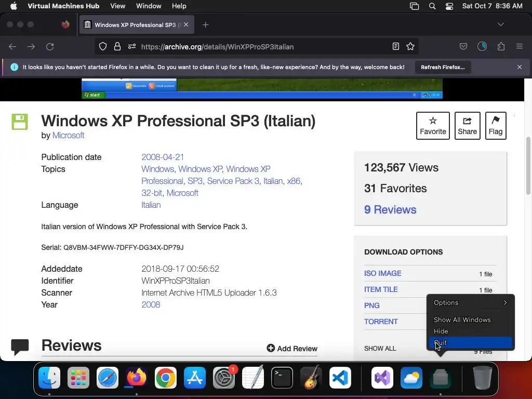
Task: Click the Firefox account avatar icon
Action: (x=482, y=46)
